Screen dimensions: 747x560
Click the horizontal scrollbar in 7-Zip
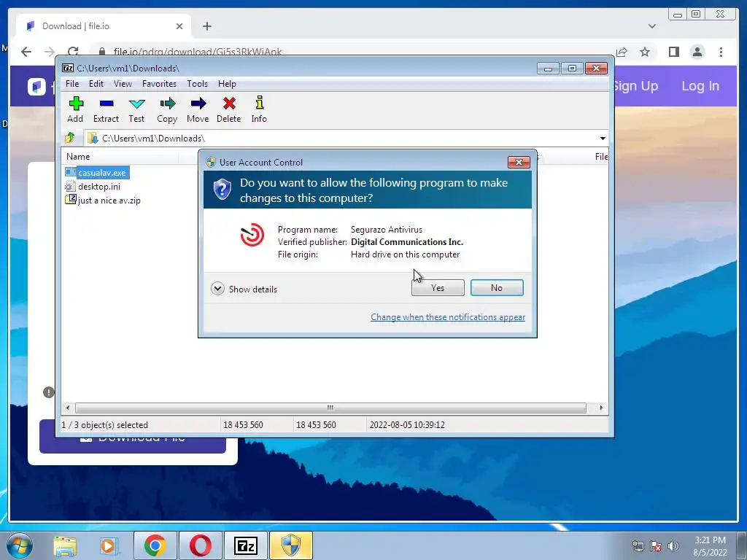330,408
